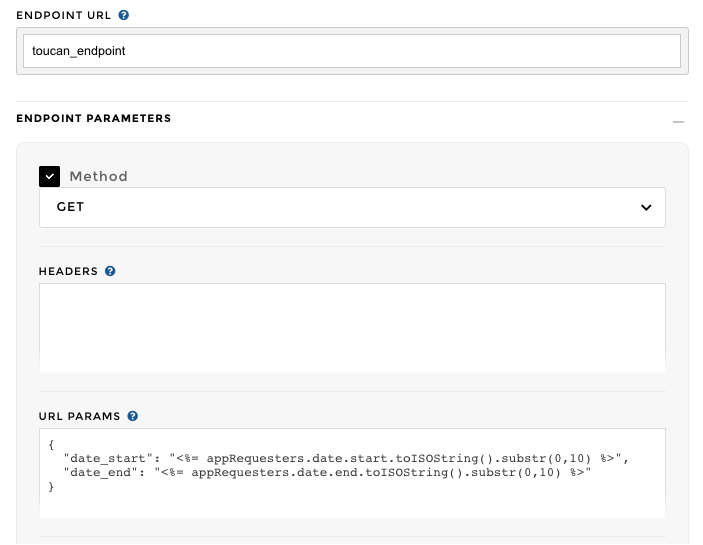Click the closing brace in URL Params
This screenshot has width=703, height=545.
[x=51, y=487]
